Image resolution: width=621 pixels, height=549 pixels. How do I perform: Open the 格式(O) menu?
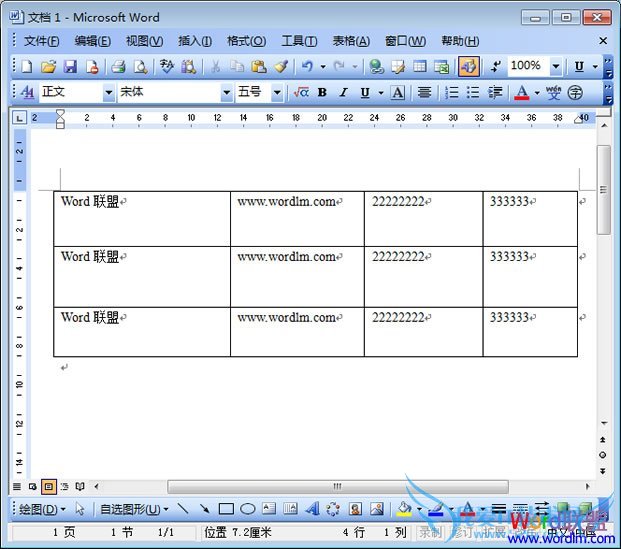[x=246, y=41]
